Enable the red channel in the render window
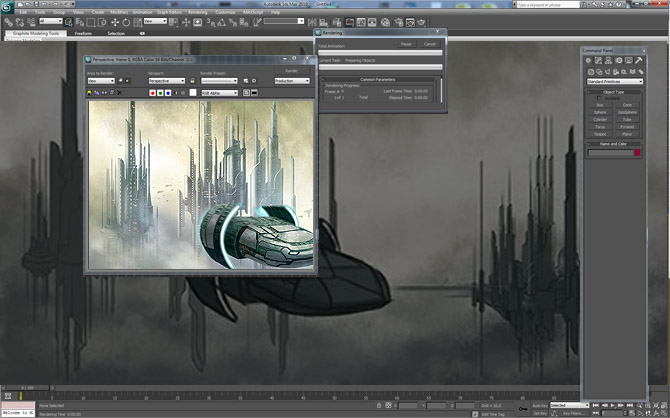The width and height of the screenshot is (670, 418). pyautogui.click(x=152, y=93)
